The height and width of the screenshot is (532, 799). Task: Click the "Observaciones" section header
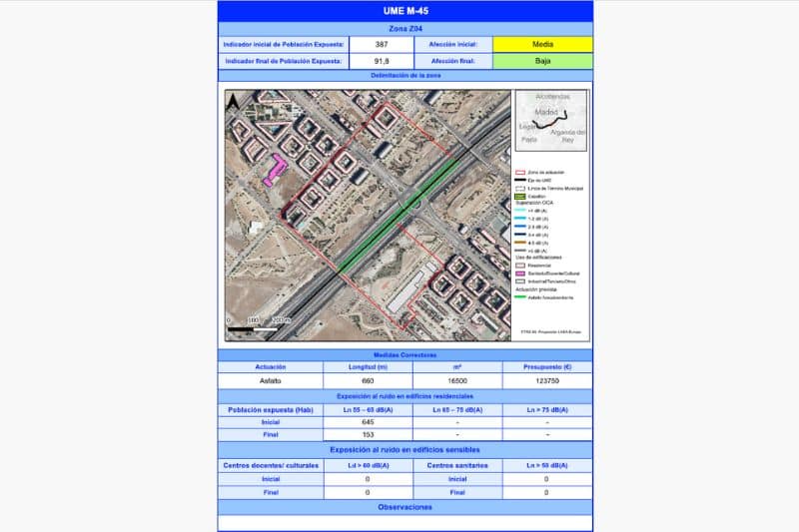coord(405,508)
